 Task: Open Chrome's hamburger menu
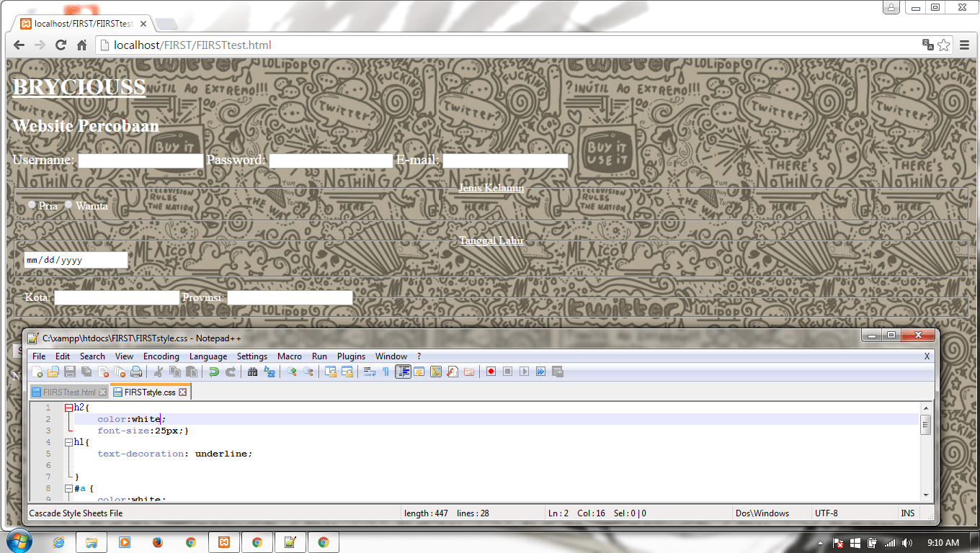(x=964, y=45)
